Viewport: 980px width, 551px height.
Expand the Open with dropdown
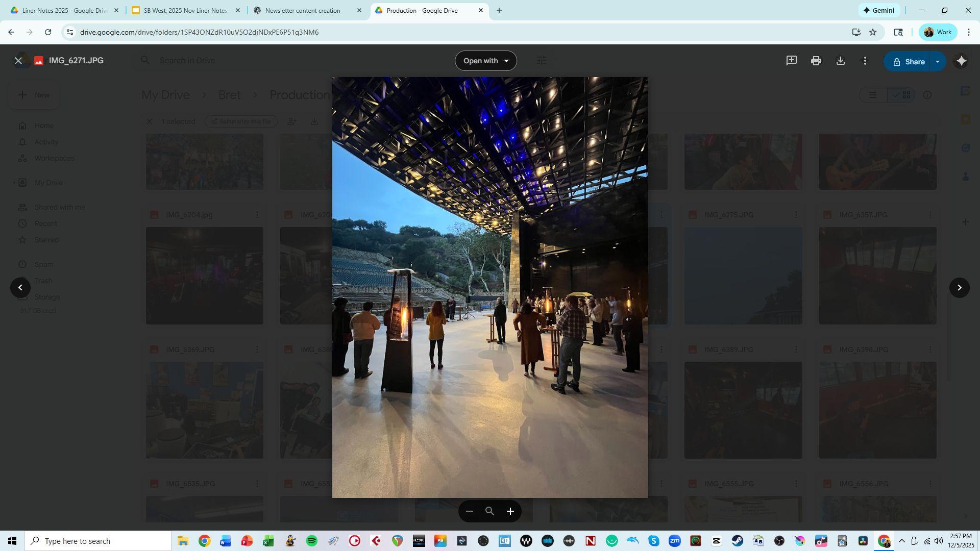(485, 61)
